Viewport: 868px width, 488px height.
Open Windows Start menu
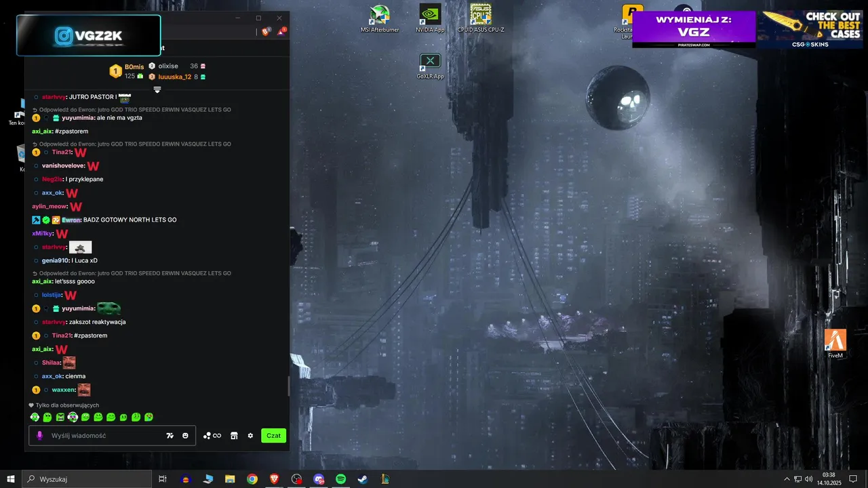10,479
